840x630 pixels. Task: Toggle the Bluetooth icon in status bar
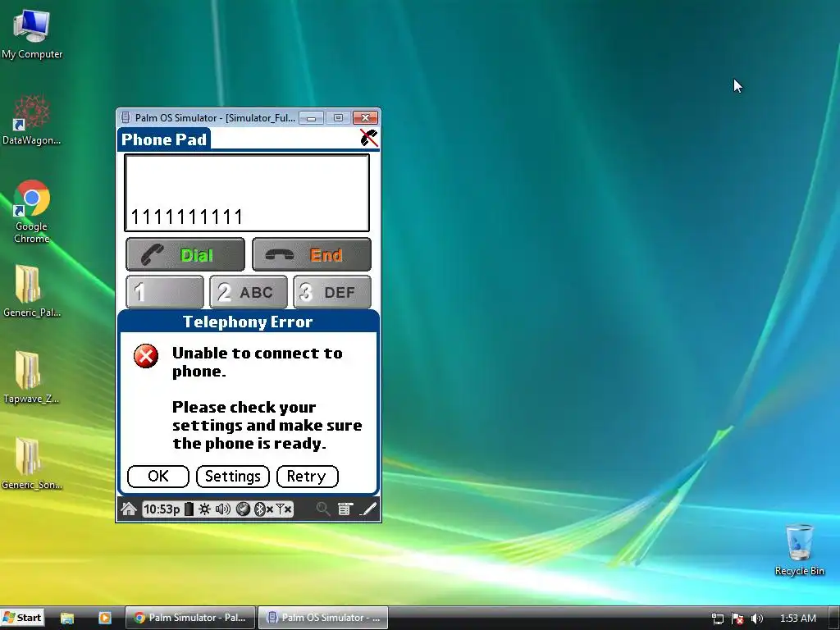pyautogui.click(x=263, y=509)
